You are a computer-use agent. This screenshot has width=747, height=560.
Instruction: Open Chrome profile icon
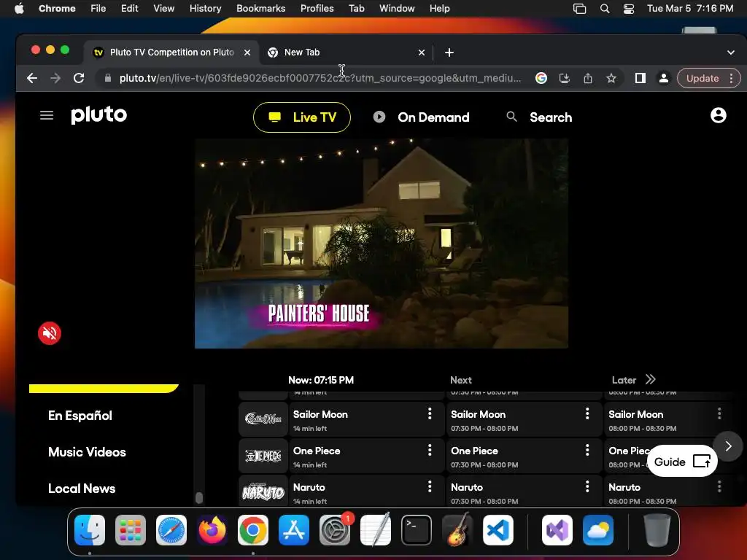coord(663,78)
